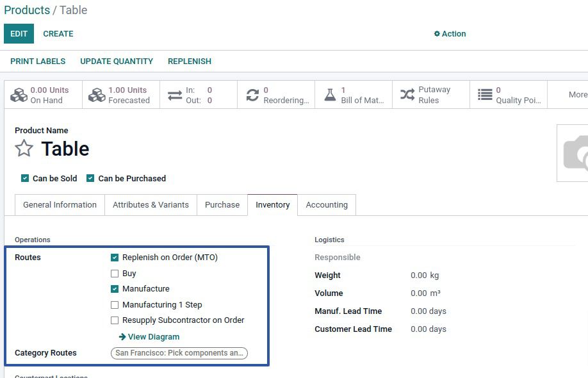Open Reordering rules refresh icon

[x=252, y=95]
